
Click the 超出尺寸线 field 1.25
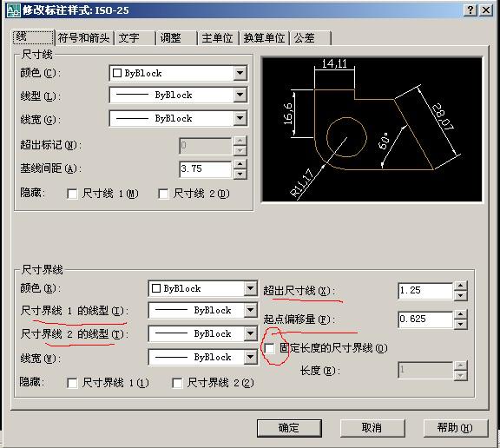pos(425,291)
